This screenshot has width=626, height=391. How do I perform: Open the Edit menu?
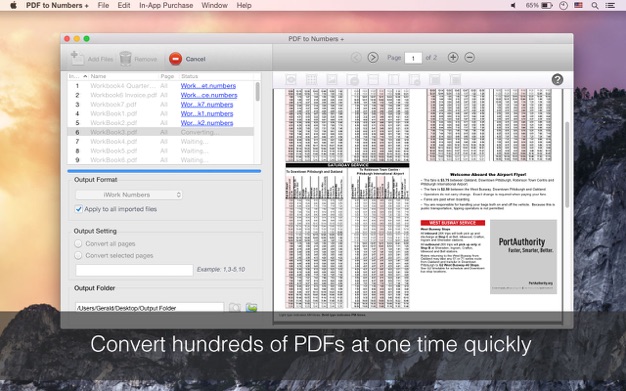coord(124,5)
